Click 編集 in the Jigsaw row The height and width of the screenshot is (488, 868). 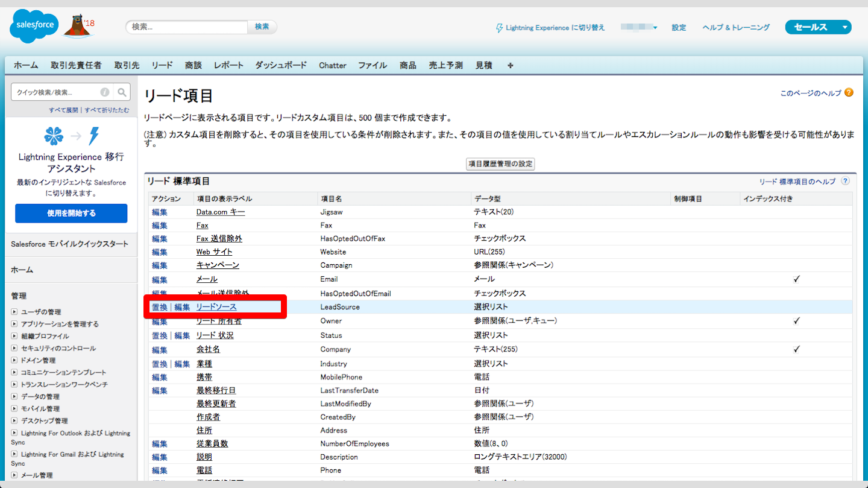point(160,212)
